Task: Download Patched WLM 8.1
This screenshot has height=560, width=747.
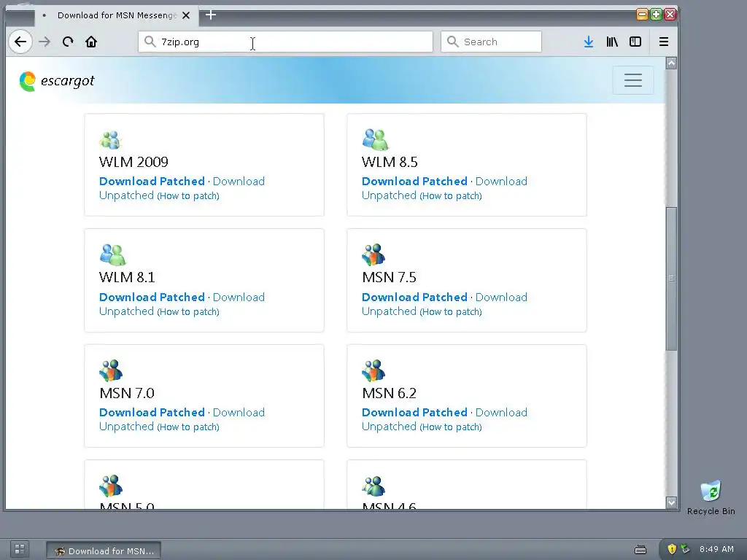Action: pyautogui.click(x=152, y=297)
